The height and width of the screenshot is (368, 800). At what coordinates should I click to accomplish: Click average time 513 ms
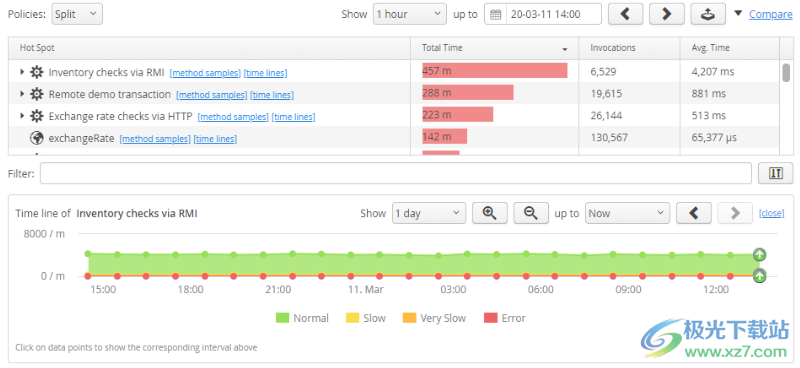click(x=709, y=116)
